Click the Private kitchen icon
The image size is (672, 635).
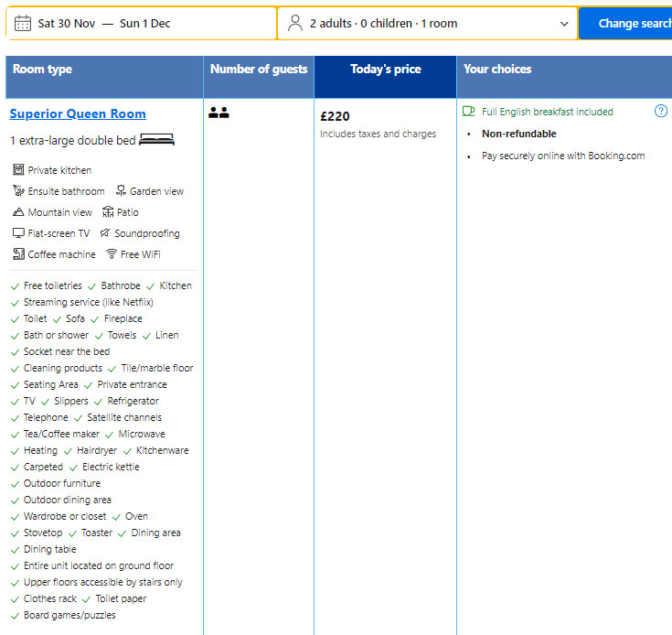[x=18, y=170]
